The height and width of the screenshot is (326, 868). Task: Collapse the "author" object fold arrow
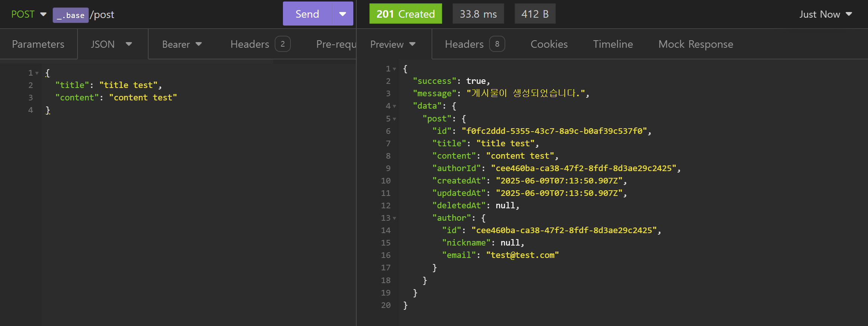click(x=394, y=218)
